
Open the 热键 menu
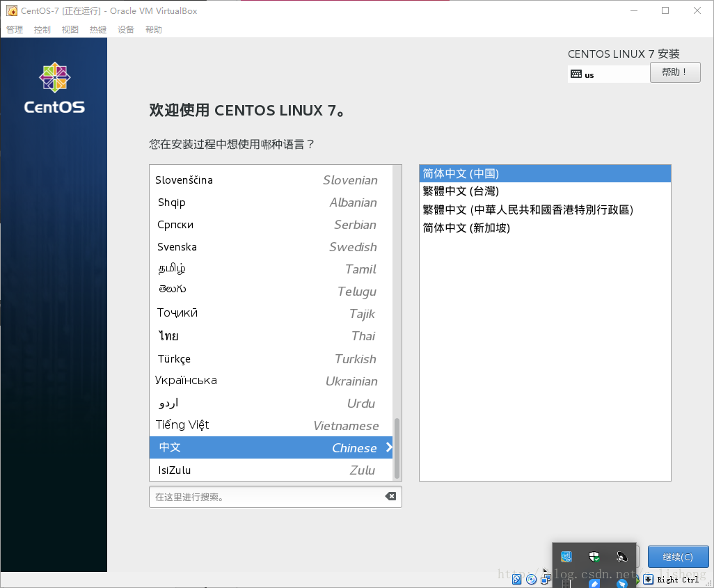[x=98, y=30]
